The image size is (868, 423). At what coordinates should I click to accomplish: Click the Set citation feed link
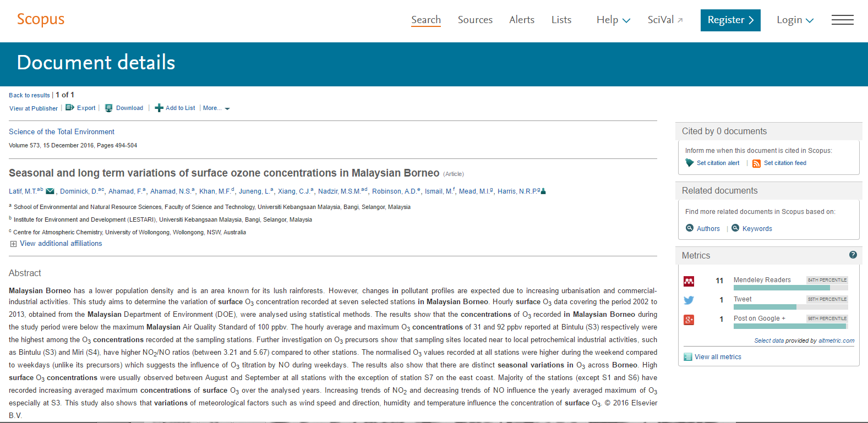(x=785, y=163)
